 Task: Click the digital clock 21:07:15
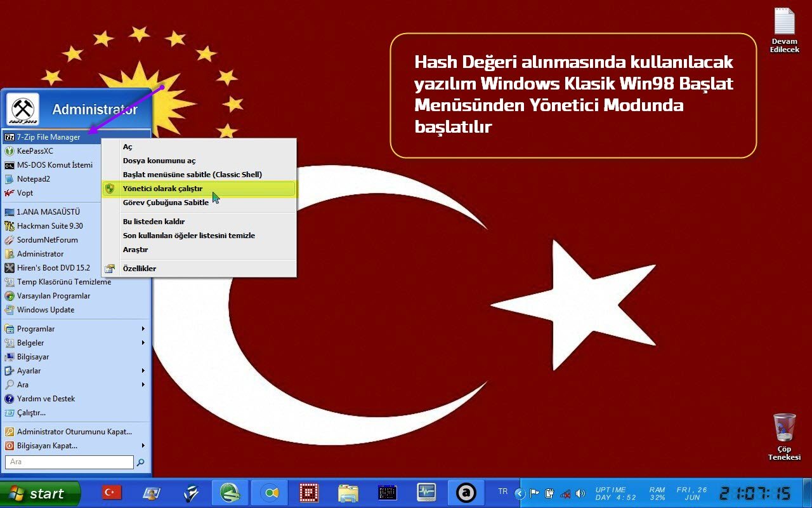tap(756, 493)
